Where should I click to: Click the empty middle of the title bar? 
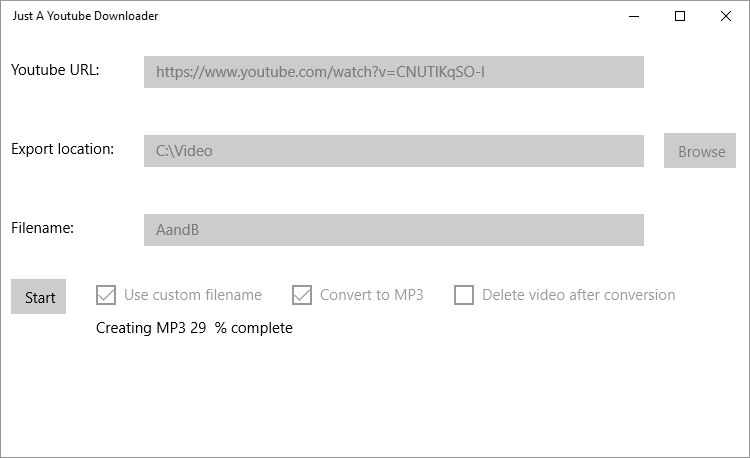tap(380, 16)
